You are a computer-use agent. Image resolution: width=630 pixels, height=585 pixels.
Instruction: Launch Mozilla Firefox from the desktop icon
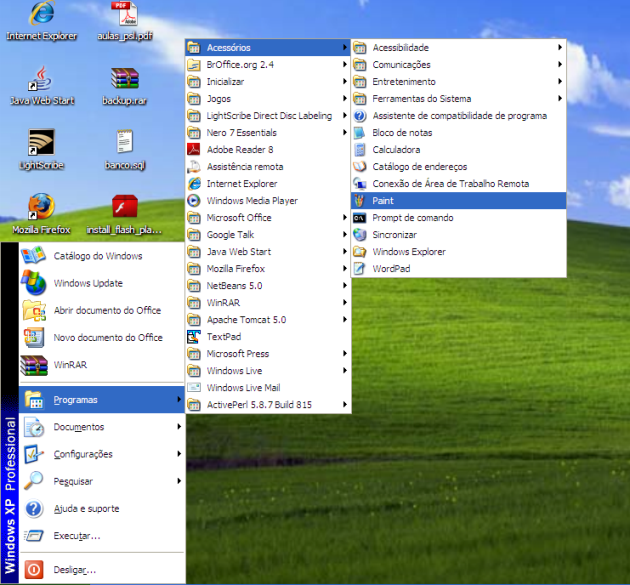pyautogui.click(x=41, y=208)
